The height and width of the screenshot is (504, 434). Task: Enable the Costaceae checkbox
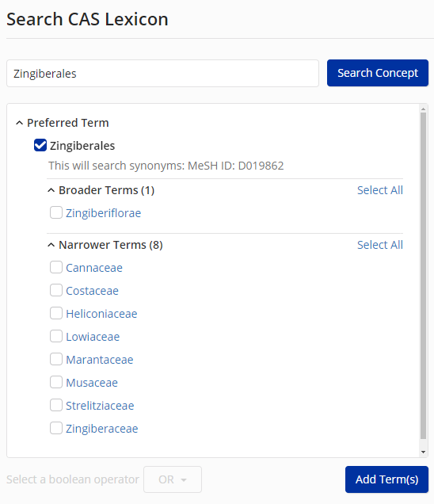point(56,290)
